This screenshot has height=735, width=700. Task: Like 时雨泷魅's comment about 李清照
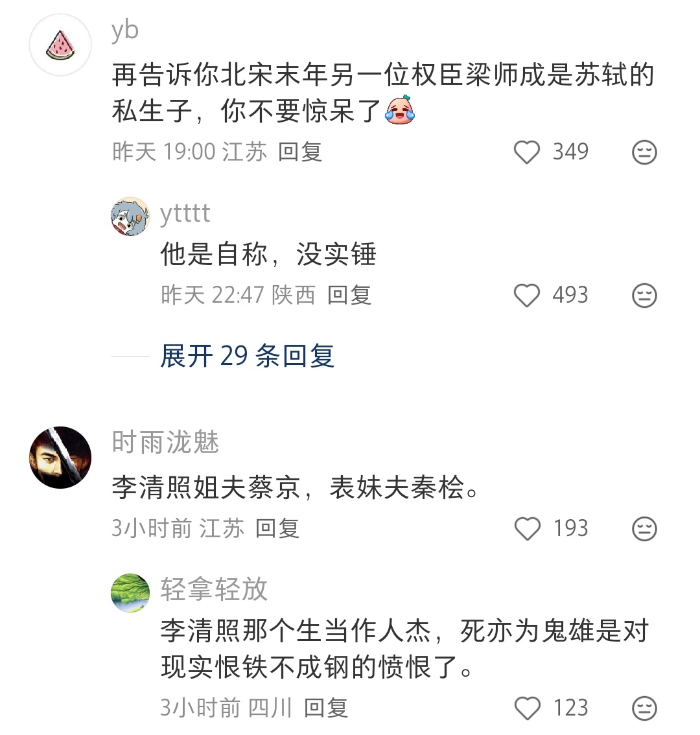[529, 528]
